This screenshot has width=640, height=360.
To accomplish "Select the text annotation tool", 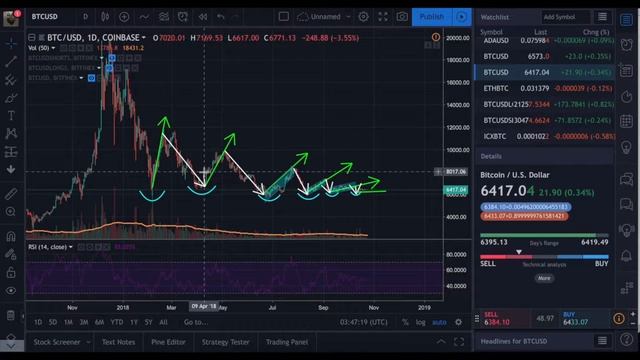I will (x=11, y=116).
